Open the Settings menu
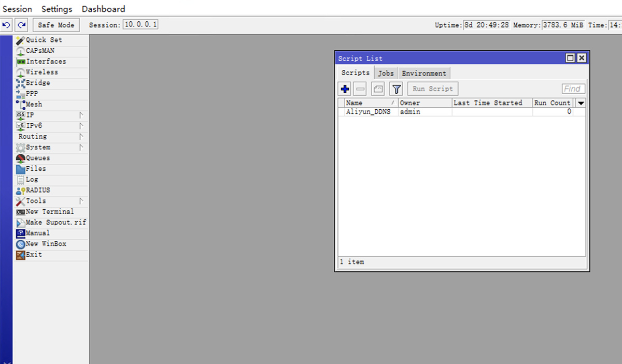The image size is (622, 364). pos(57,9)
